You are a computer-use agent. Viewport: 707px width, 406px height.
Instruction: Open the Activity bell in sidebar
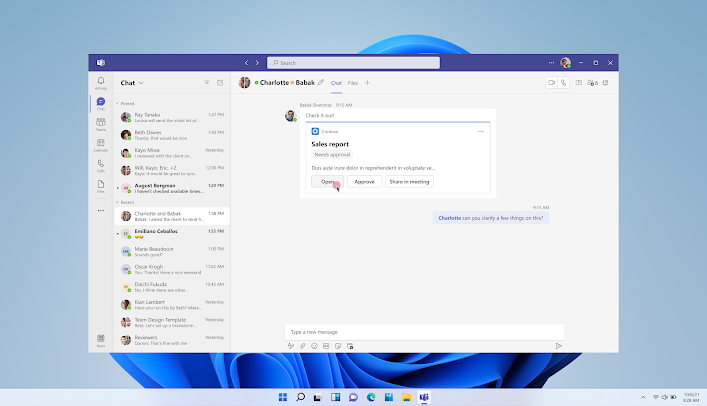[x=101, y=83]
